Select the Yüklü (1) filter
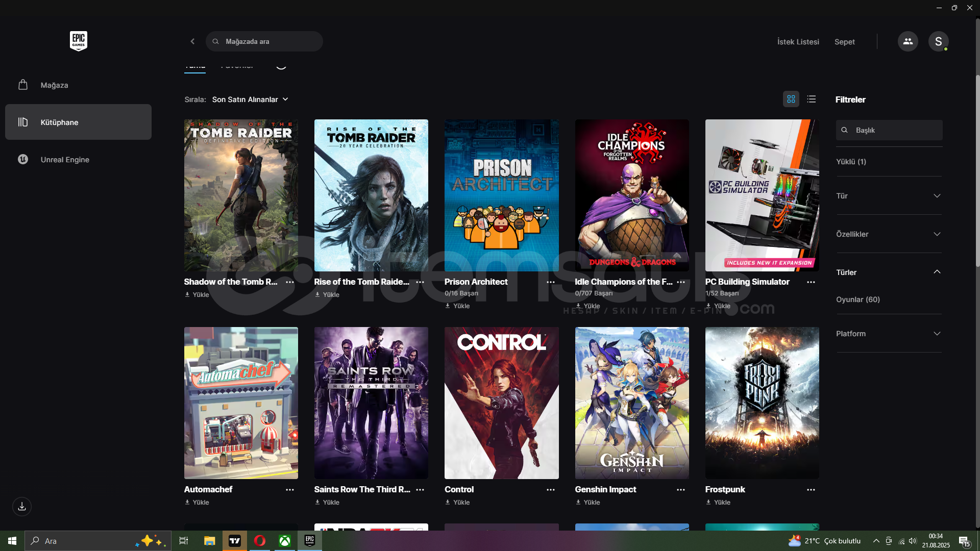Viewport: 980px width, 551px height. click(x=851, y=162)
